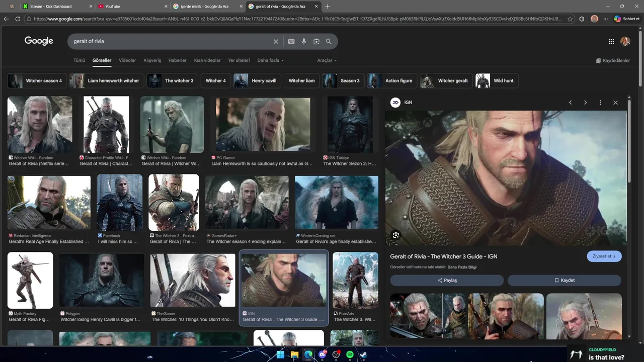Screen dimensions: 644x362
Task: Switch to the "Kısa videolar" tab
Action: (207, 60)
